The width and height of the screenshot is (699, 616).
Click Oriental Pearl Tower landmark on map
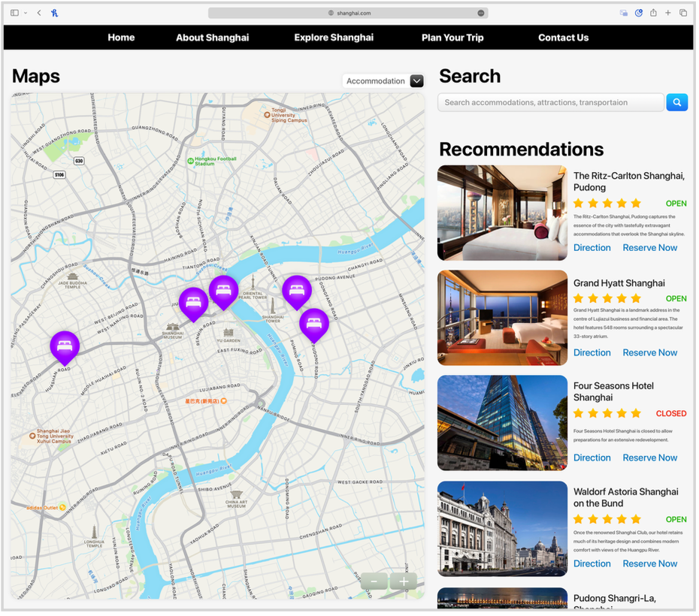253,288
